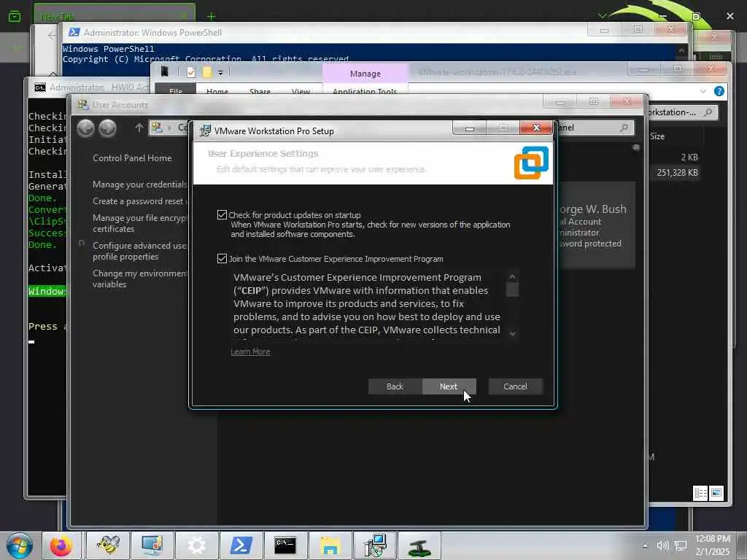
Task: Open the Quick Access Toolbar dropdown arrow
Action: point(220,72)
